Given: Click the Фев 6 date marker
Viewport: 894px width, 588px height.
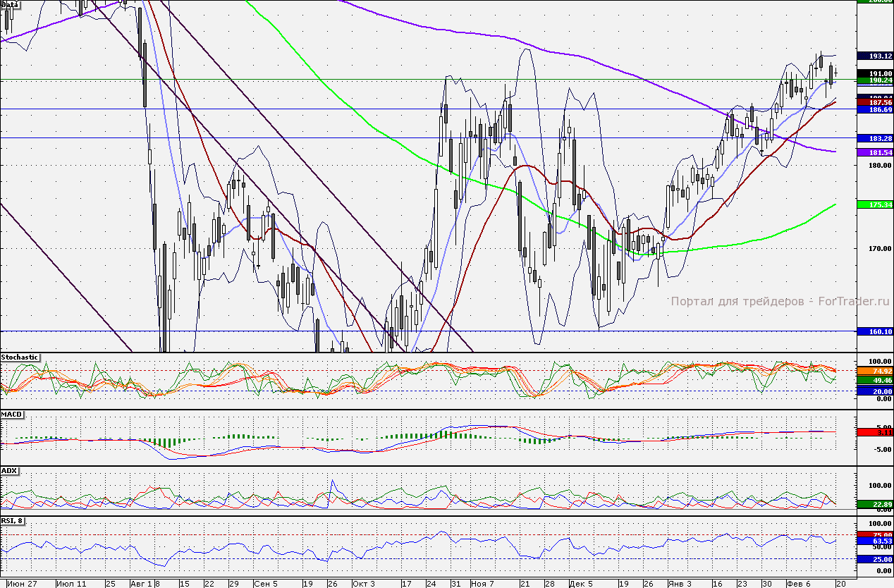Looking at the screenshot, I should point(799,584).
